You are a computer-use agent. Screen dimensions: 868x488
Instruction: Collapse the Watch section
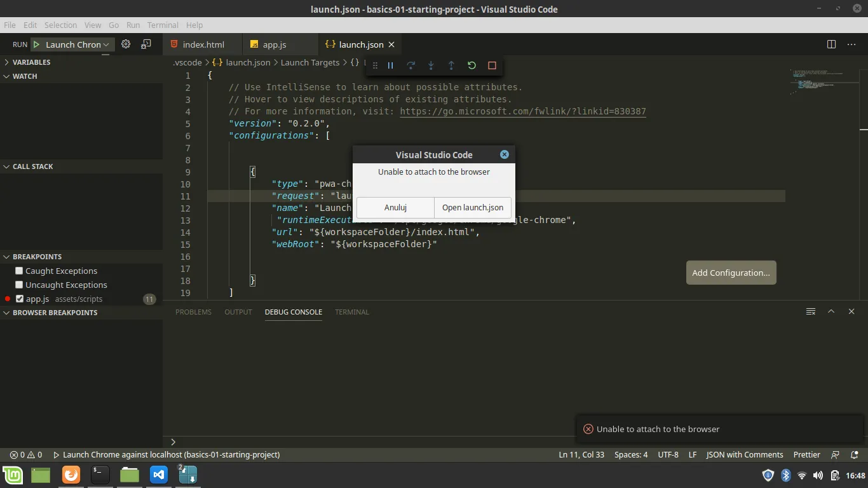tap(81, 76)
